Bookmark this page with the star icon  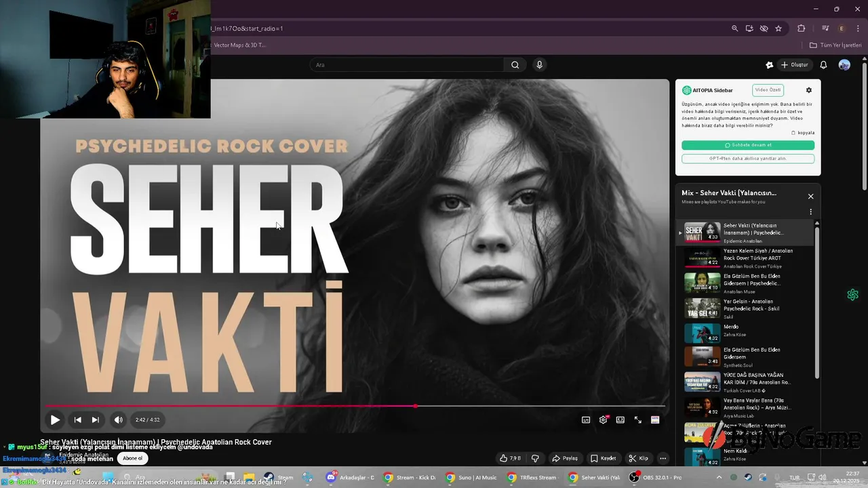pos(778,28)
